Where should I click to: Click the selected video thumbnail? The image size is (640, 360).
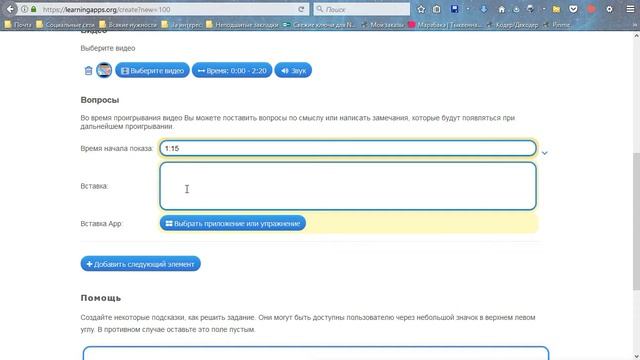coord(104,70)
